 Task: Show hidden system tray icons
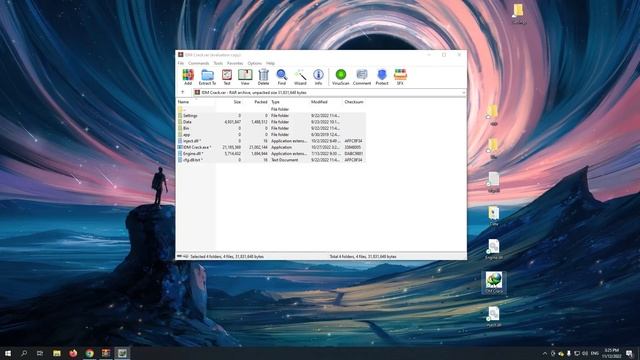[544, 353]
